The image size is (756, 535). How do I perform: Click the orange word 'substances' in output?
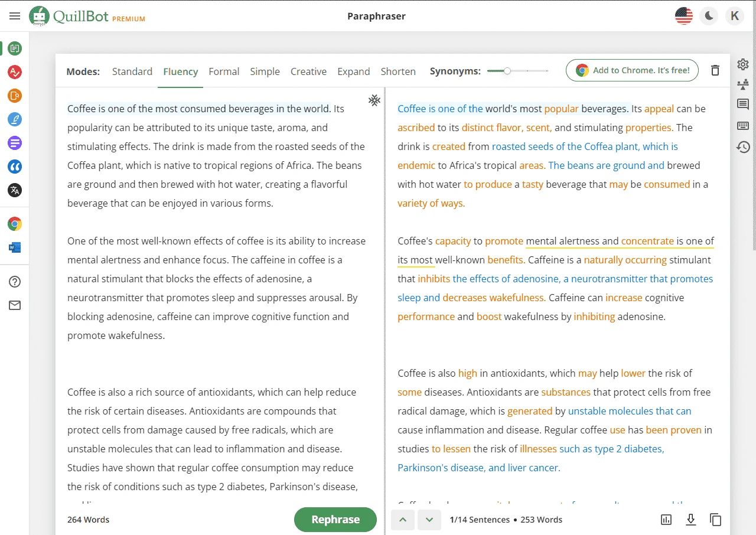pyautogui.click(x=566, y=392)
